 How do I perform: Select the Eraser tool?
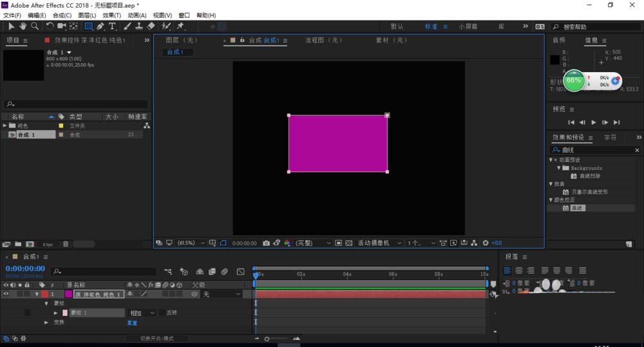151,26
